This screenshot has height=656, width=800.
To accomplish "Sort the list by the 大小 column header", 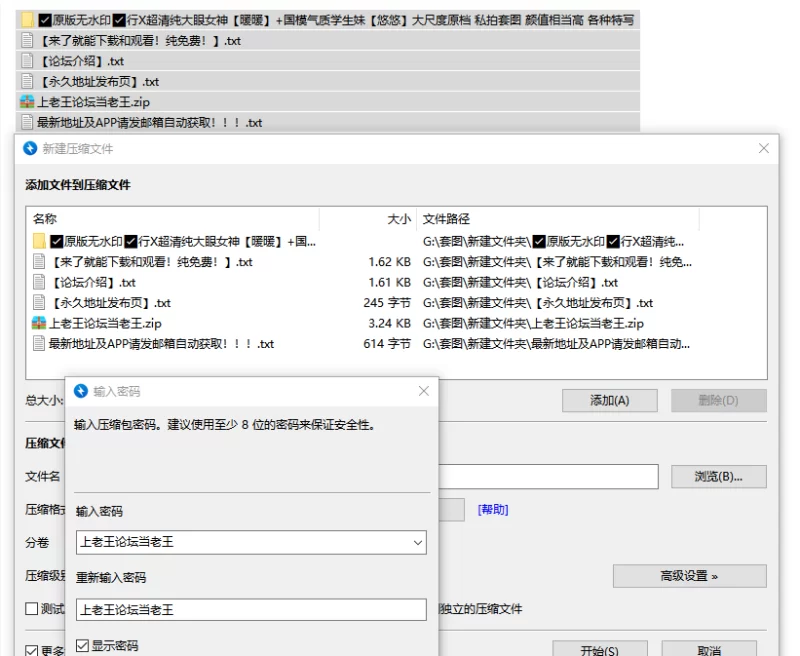I will coord(398,219).
